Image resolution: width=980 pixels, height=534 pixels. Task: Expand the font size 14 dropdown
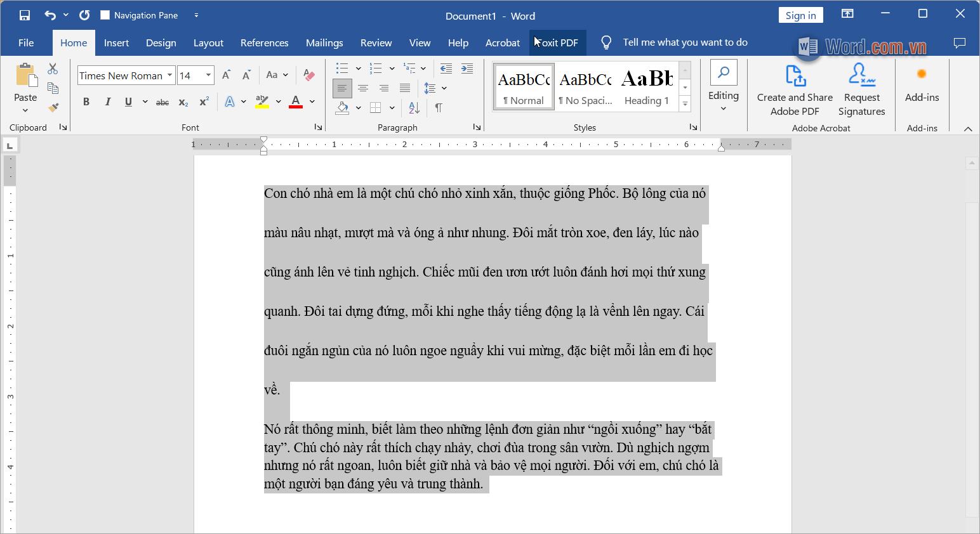tap(208, 75)
